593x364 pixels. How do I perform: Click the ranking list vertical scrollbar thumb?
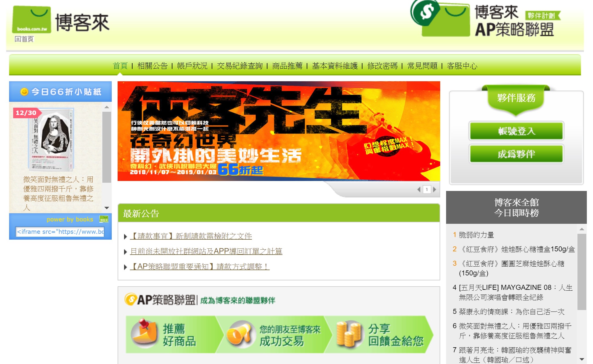(582, 272)
